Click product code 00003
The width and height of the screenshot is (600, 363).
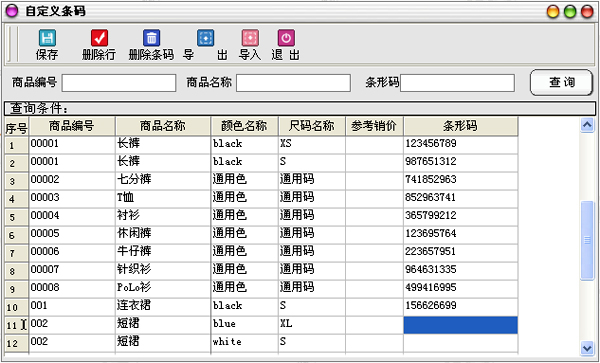click(45, 197)
